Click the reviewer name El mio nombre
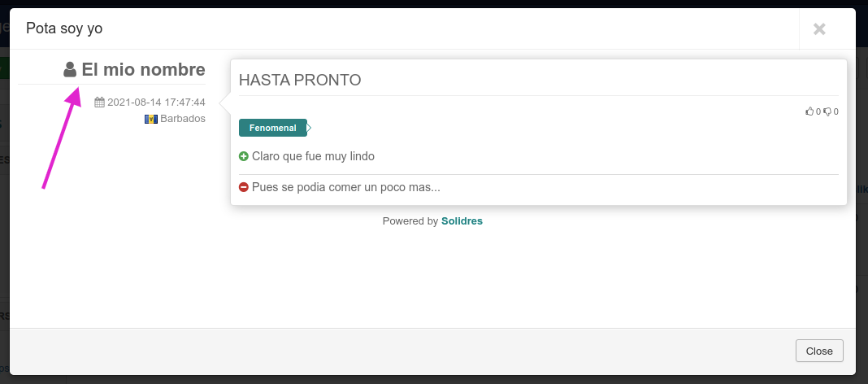Screen dimensions: 868x384 click(143, 70)
